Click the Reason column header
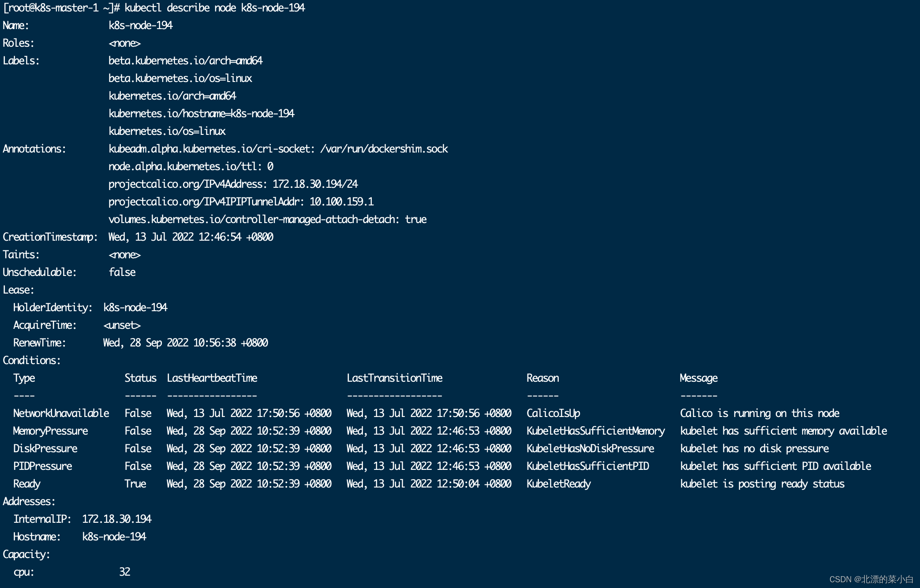920x588 pixels. (542, 378)
